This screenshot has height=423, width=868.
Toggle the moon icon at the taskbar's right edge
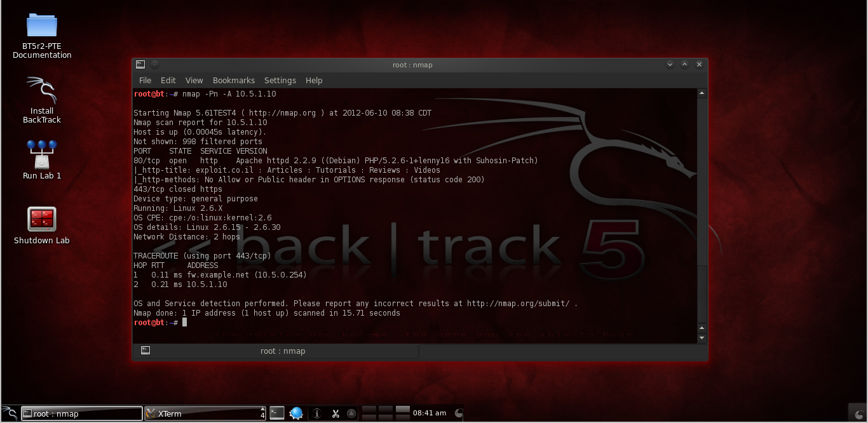(459, 413)
